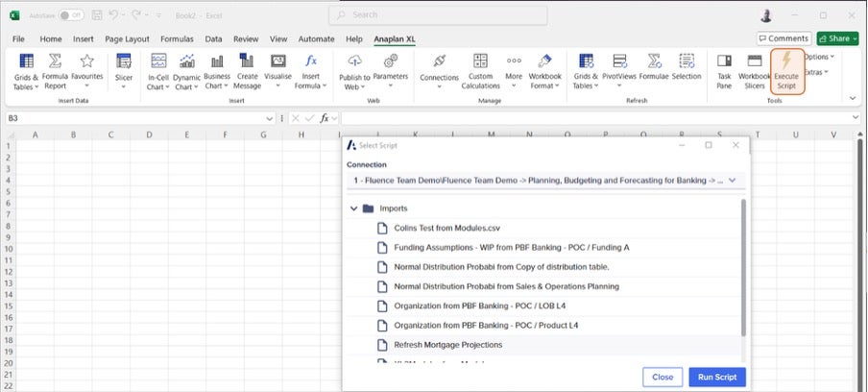Open the Automate ribbon tab
The height and width of the screenshot is (392, 868).
pyautogui.click(x=316, y=39)
